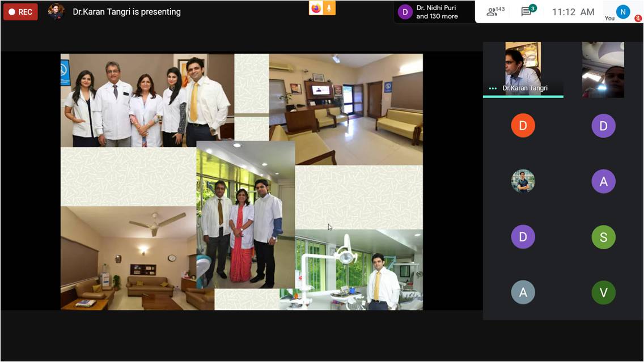Open the chat icon with 3 messages
This screenshot has width=644, height=362.
coord(527,11)
